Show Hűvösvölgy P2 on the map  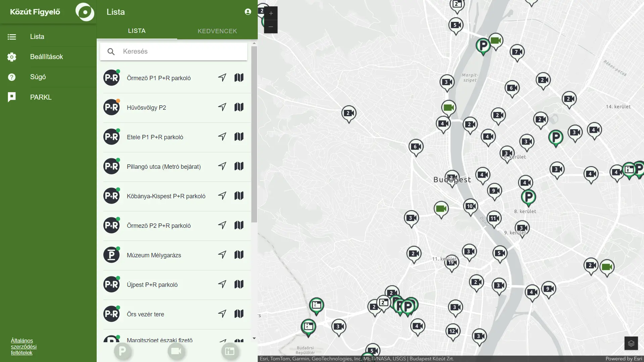point(239,107)
